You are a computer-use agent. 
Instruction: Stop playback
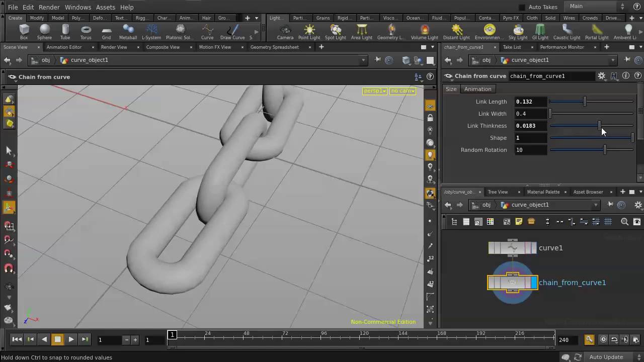pyautogui.click(x=57, y=339)
